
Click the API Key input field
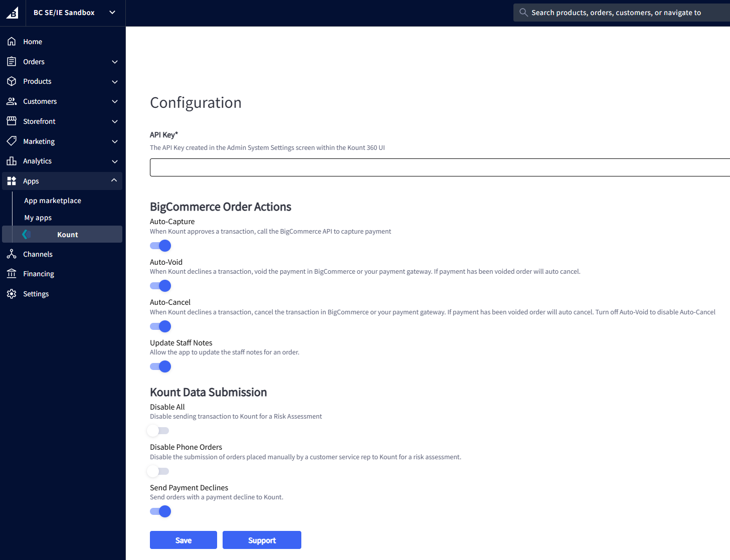coord(440,167)
